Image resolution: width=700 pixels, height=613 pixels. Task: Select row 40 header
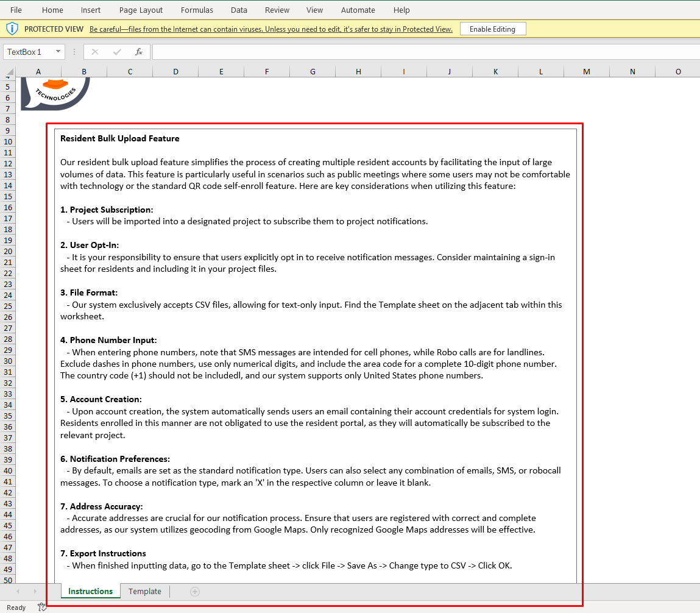7,470
